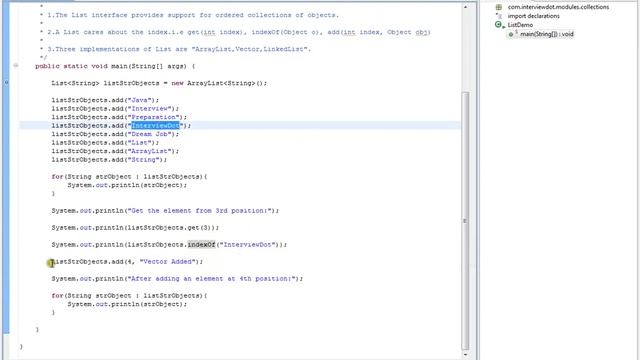The height and width of the screenshot is (360, 640).
Task: Select main(String[]) : void in the outline
Action: 547,34
